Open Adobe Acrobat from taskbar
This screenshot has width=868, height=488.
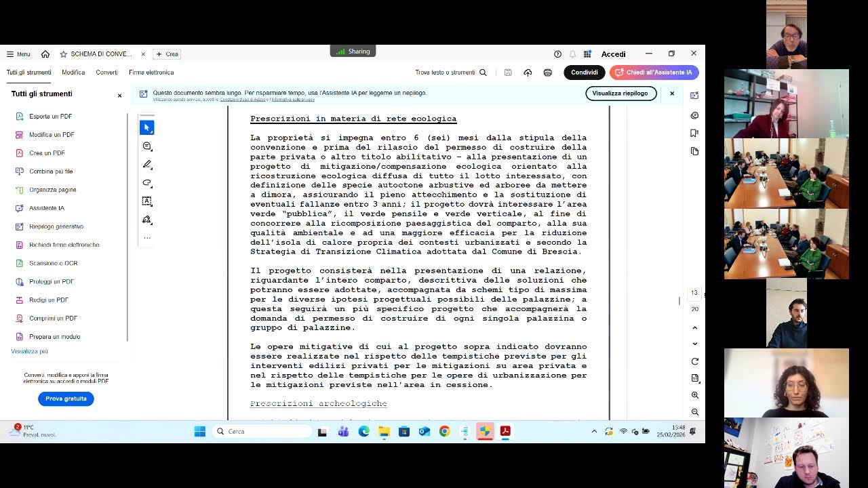(505, 432)
